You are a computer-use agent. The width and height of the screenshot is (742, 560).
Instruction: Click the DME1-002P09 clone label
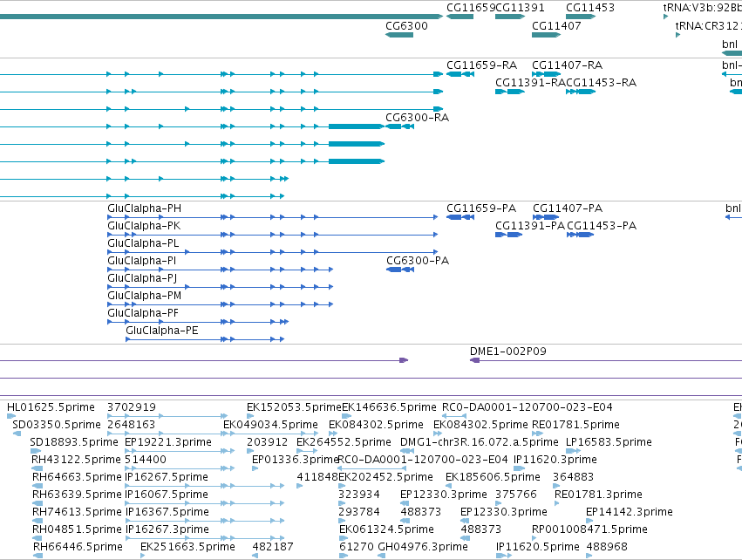click(x=507, y=352)
